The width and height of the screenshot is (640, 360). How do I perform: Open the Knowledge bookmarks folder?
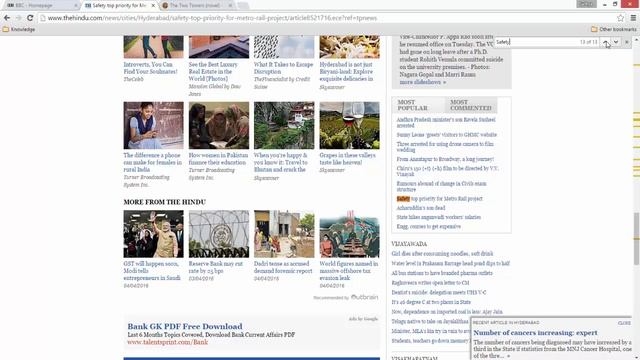click(x=19, y=29)
